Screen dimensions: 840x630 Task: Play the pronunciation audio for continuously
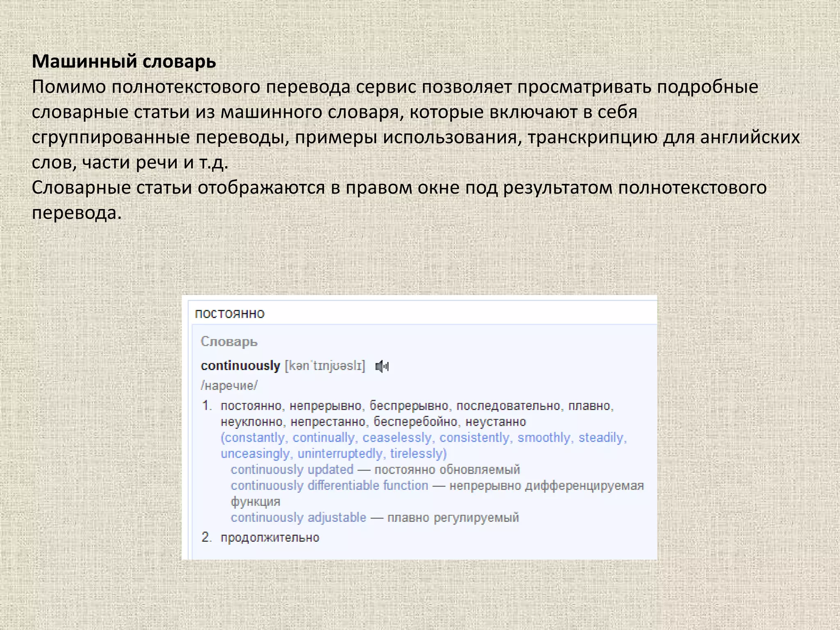click(x=382, y=366)
